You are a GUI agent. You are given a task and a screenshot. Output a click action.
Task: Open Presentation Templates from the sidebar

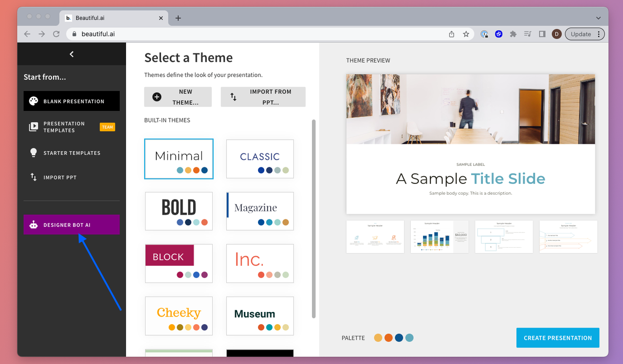click(34, 127)
